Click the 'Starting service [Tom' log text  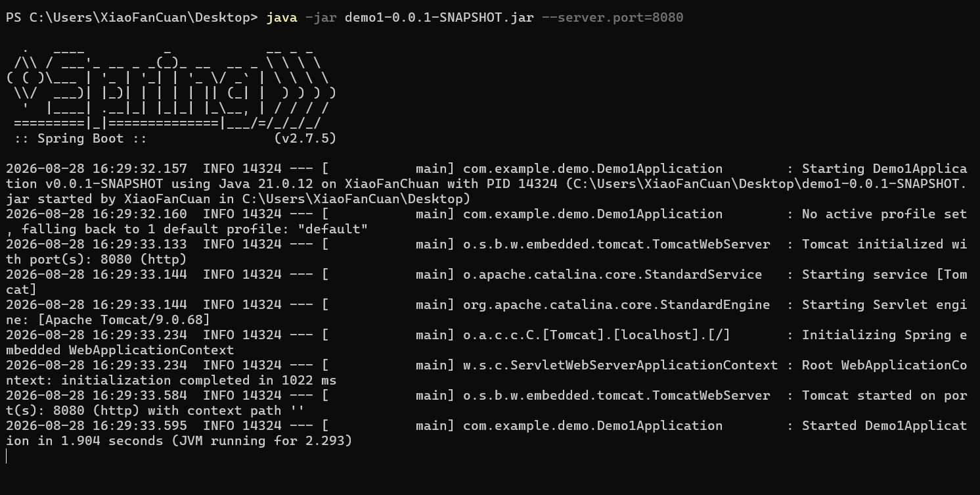click(x=885, y=275)
